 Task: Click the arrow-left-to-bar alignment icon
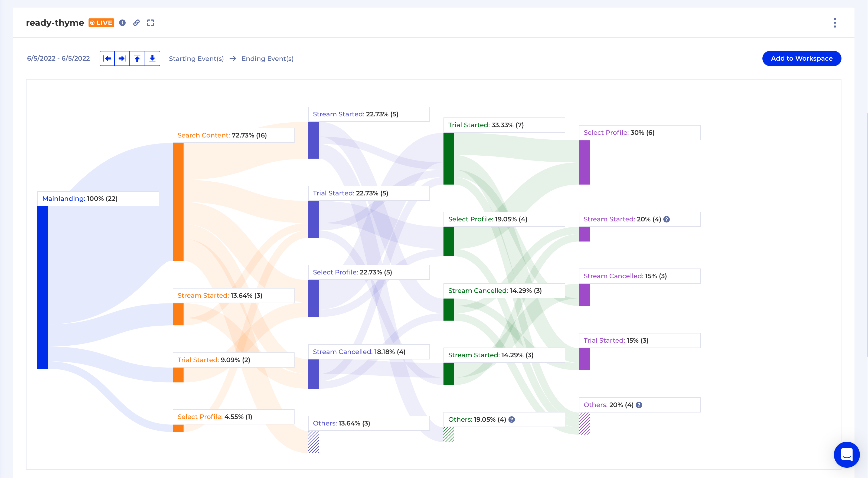tap(107, 59)
